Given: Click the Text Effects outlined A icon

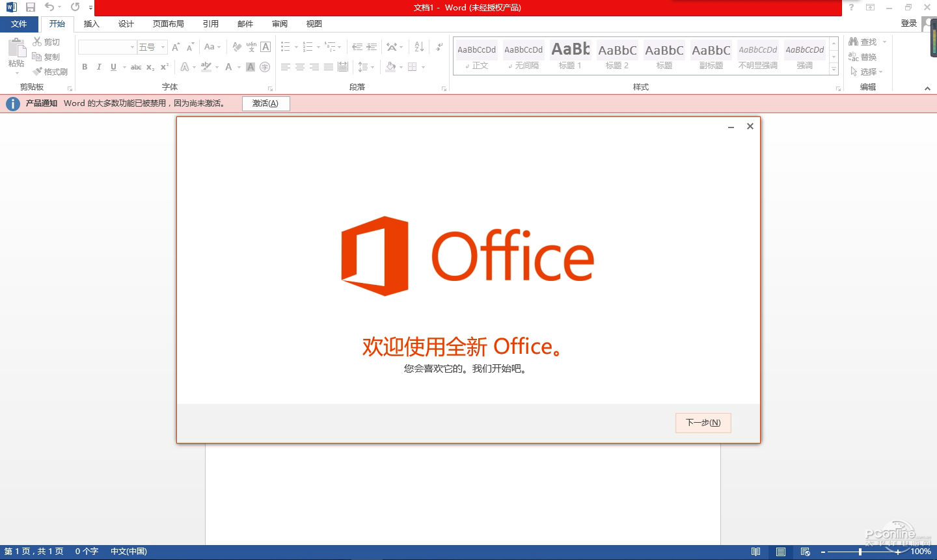Looking at the screenshot, I should (185, 67).
